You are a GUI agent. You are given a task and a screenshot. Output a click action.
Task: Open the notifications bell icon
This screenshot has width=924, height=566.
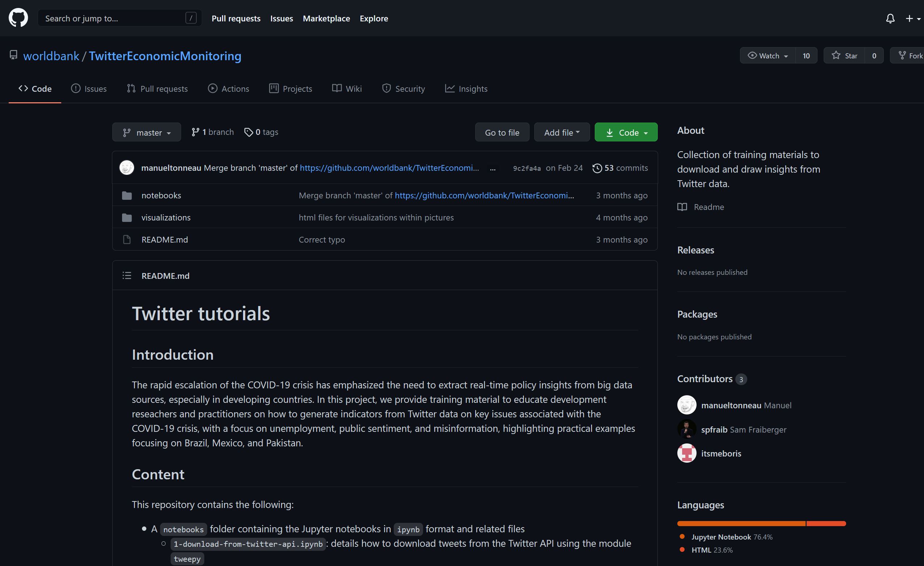890,18
